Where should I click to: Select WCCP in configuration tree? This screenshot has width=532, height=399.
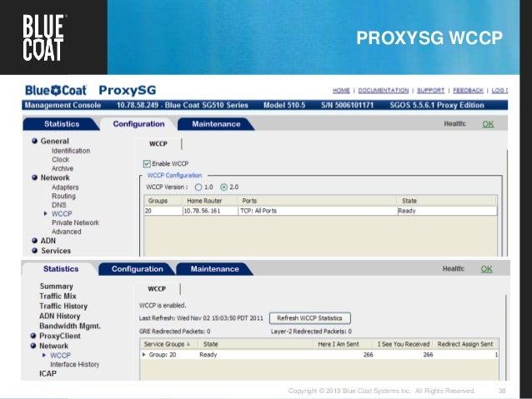[62, 214]
